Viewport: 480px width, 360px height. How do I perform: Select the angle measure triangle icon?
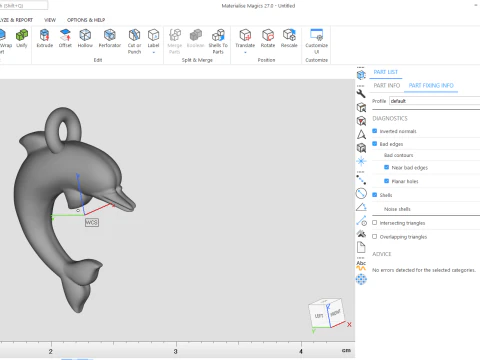pos(361,207)
